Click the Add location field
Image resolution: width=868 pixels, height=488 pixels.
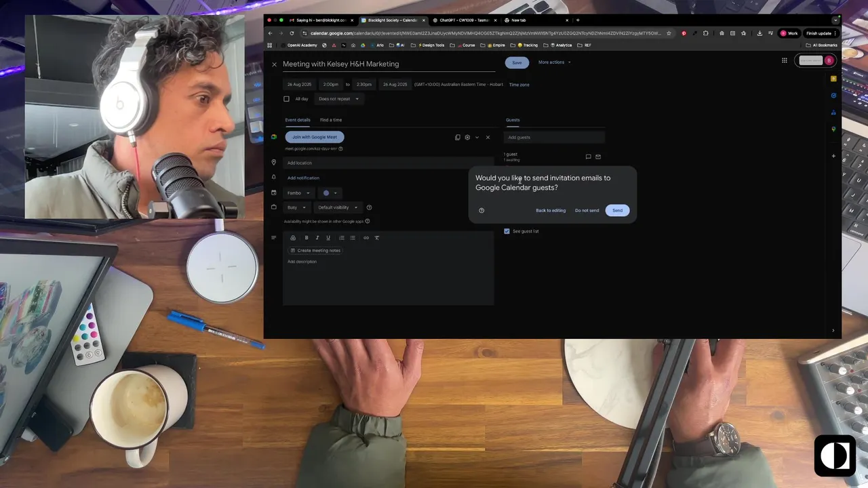(x=389, y=163)
